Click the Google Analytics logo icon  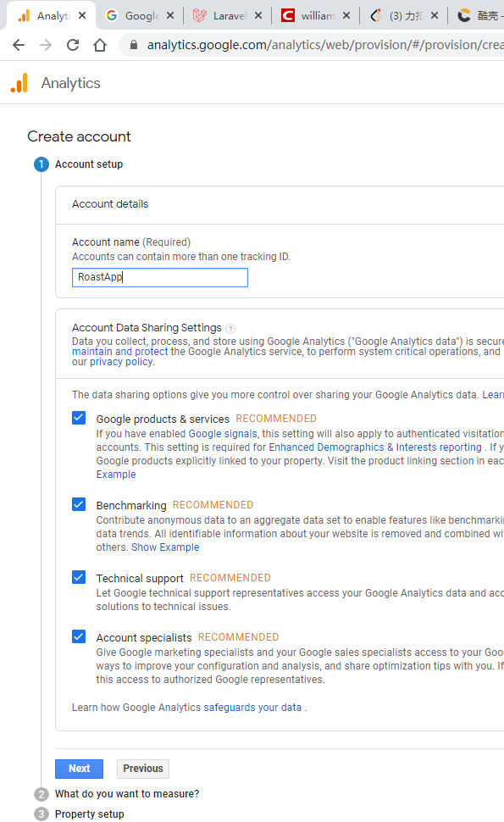click(19, 82)
